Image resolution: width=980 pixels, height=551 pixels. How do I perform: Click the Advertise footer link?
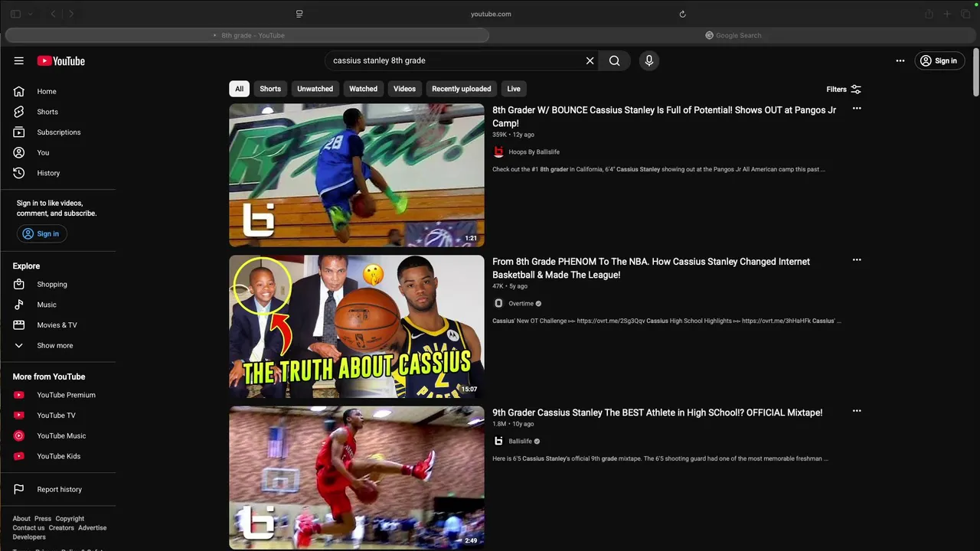[92, 528]
